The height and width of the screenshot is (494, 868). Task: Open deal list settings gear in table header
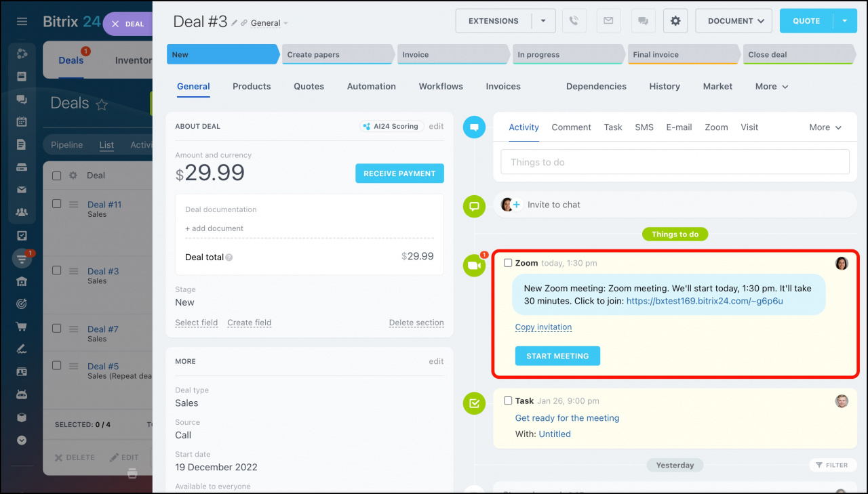coord(73,176)
